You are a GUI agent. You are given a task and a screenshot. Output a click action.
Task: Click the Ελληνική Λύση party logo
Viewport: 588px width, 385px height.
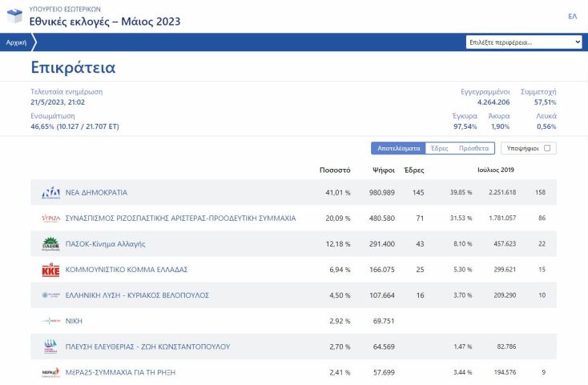[50, 295]
